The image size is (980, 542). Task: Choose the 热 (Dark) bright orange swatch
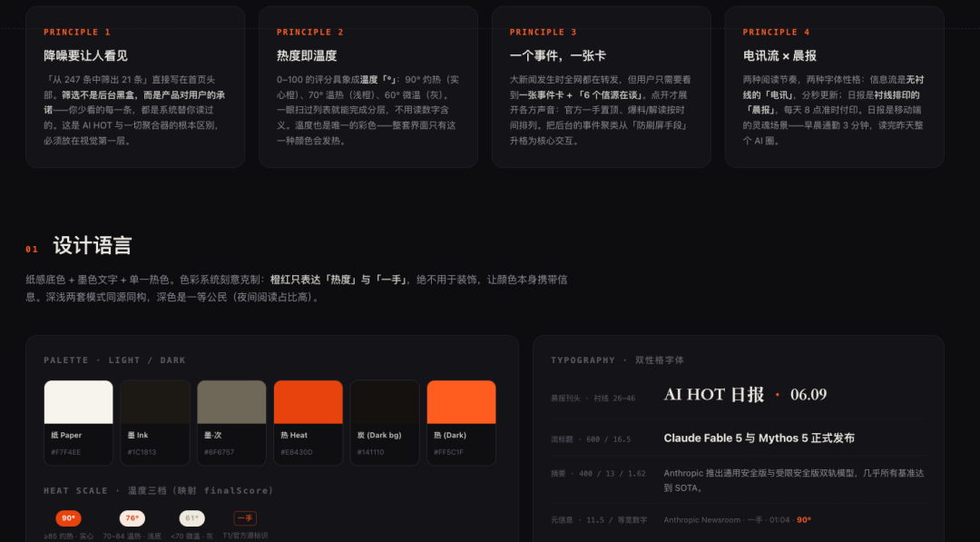click(x=461, y=402)
